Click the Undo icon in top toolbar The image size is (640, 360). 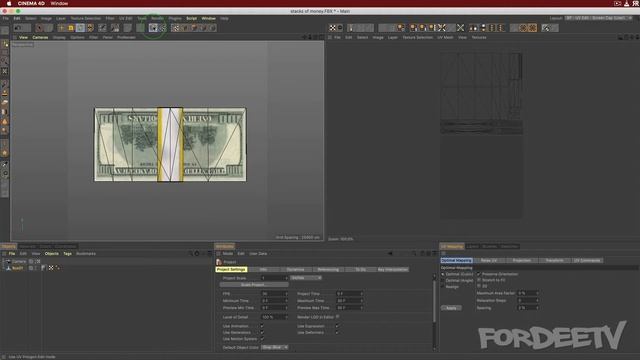pyautogui.click(x=18, y=28)
